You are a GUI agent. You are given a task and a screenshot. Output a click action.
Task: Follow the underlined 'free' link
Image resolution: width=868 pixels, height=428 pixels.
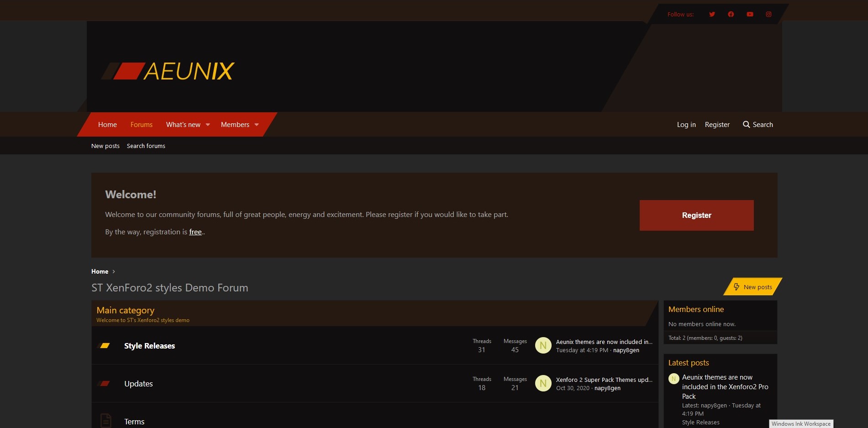(195, 232)
